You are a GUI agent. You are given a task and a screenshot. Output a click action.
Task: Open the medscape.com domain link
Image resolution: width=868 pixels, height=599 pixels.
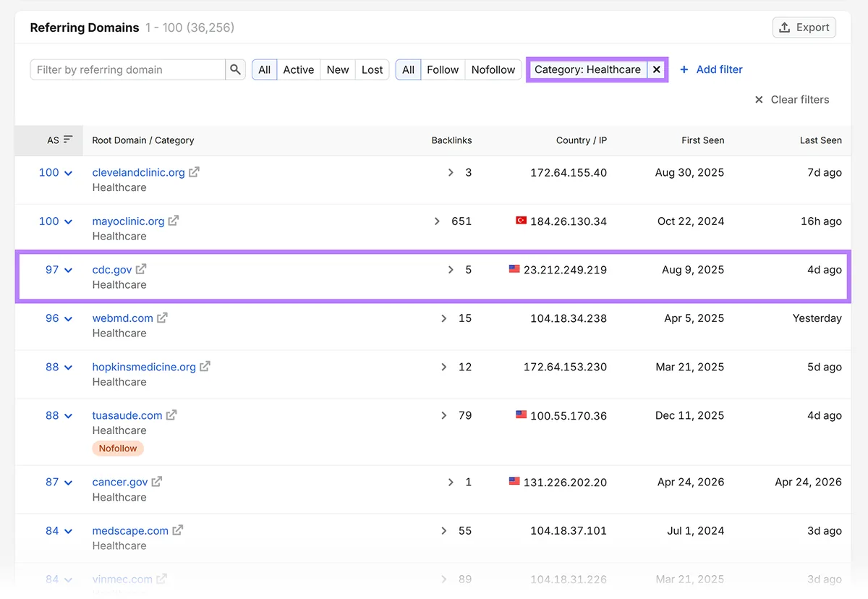130,530
